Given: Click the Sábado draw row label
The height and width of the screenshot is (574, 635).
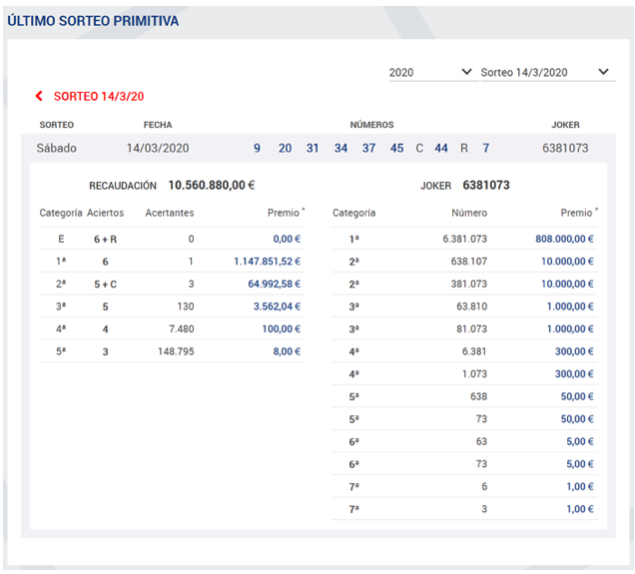Looking at the screenshot, I should point(57,148).
